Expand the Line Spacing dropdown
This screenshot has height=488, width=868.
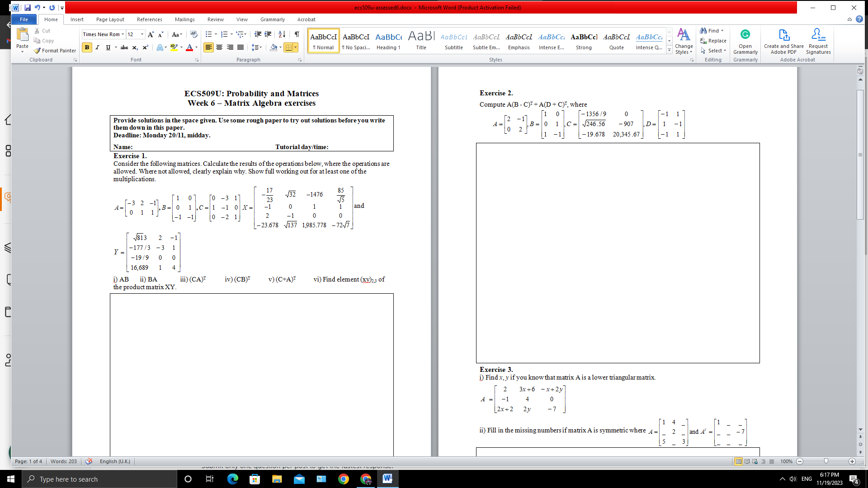[261, 47]
